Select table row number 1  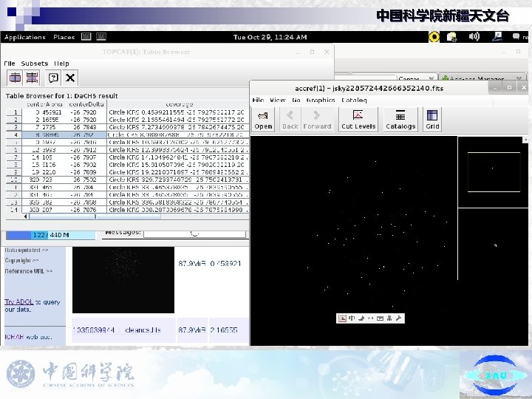tap(14, 112)
